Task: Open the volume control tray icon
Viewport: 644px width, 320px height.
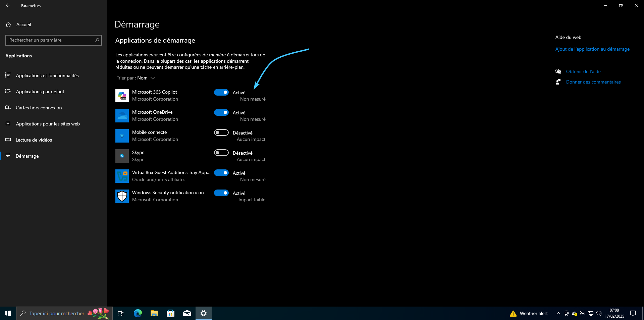Action: 599,313
